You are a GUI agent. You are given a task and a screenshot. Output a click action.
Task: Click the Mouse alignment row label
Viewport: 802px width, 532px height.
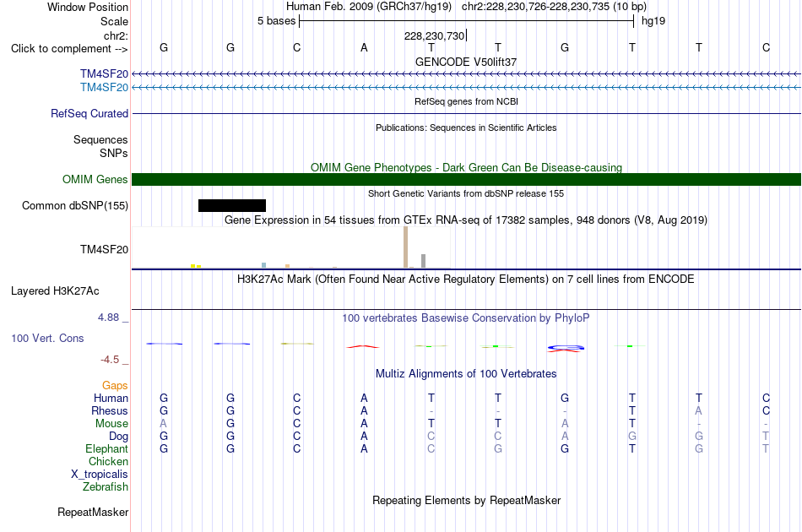(x=111, y=424)
